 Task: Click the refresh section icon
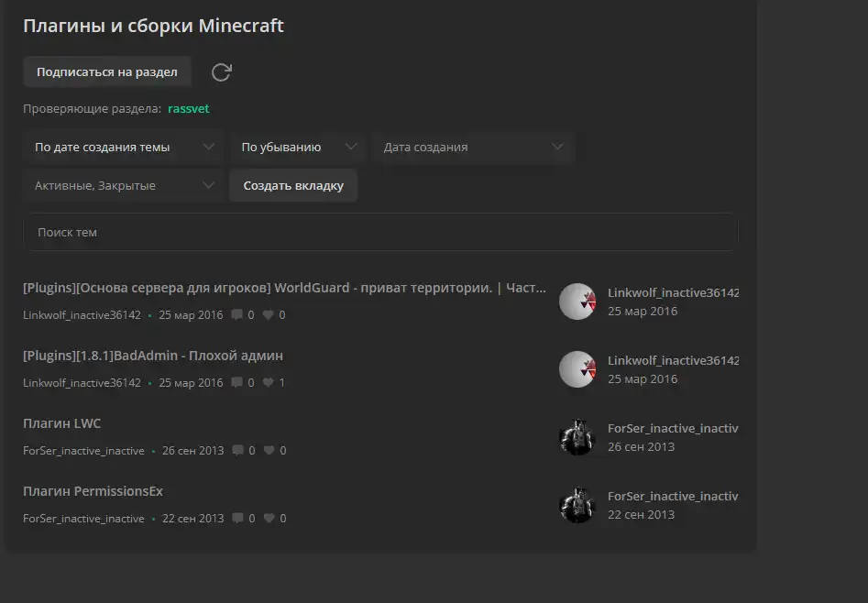coord(222,72)
